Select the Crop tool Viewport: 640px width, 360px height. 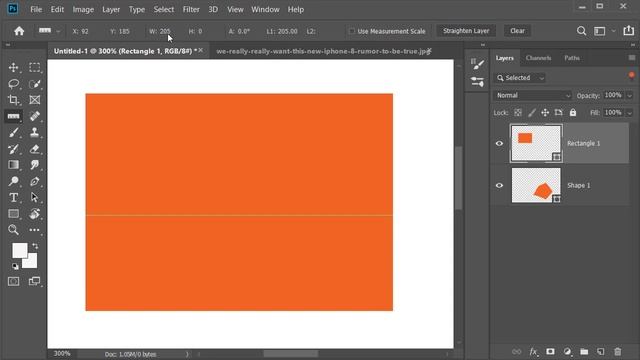[x=13, y=100]
